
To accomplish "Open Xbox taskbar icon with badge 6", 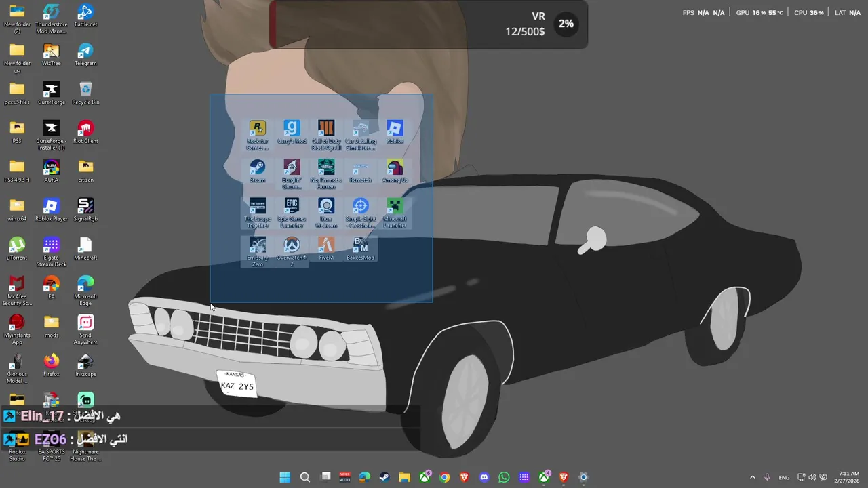I will [425, 477].
